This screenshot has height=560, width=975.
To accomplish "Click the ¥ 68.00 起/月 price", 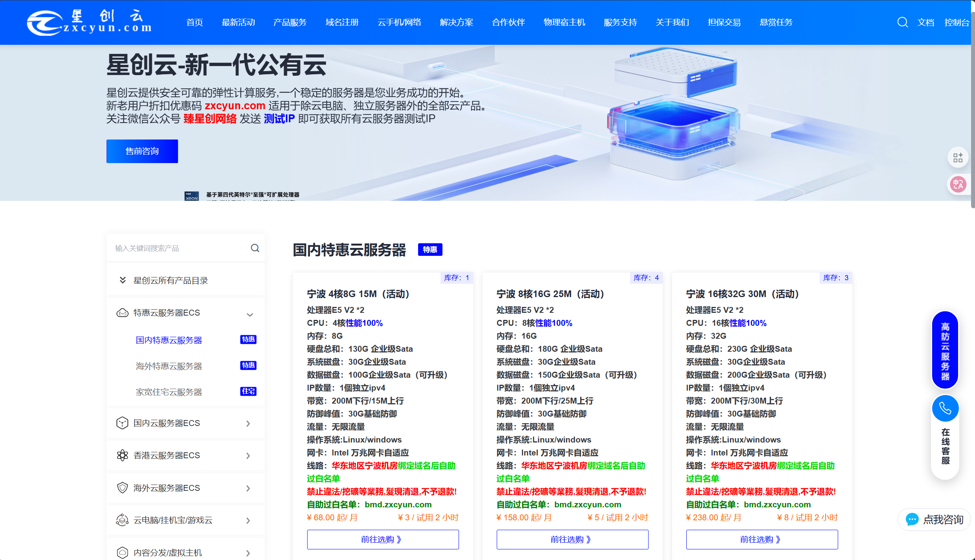I will click(x=332, y=517).
